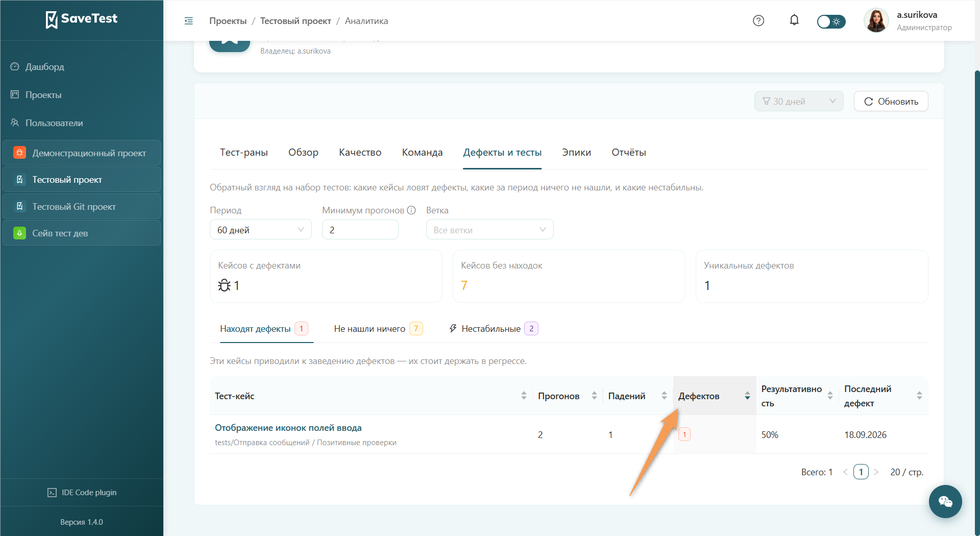Click the Минимум прогонов input field
The width and height of the screenshot is (980, 536).
coord(360,230)
